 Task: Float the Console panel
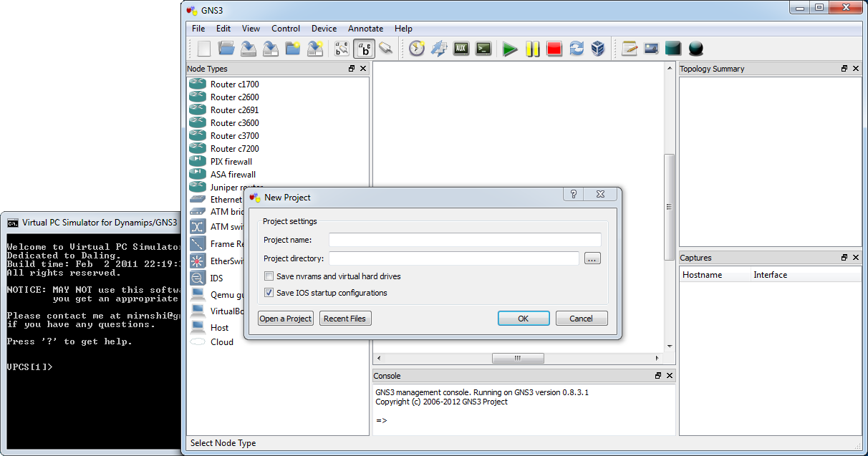[658, 376]
